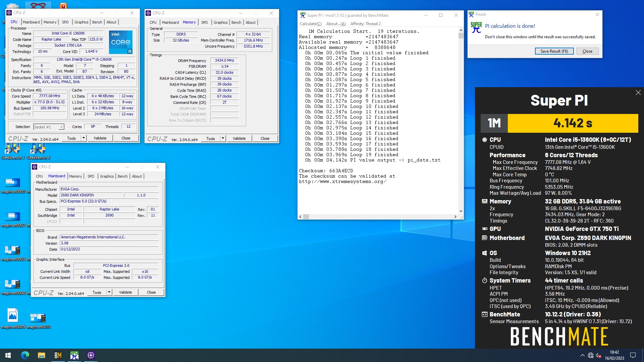The image size is (644, 362).
Task: Click Super PI horizontal scrollbar right arrow
Action: point(455,217)
